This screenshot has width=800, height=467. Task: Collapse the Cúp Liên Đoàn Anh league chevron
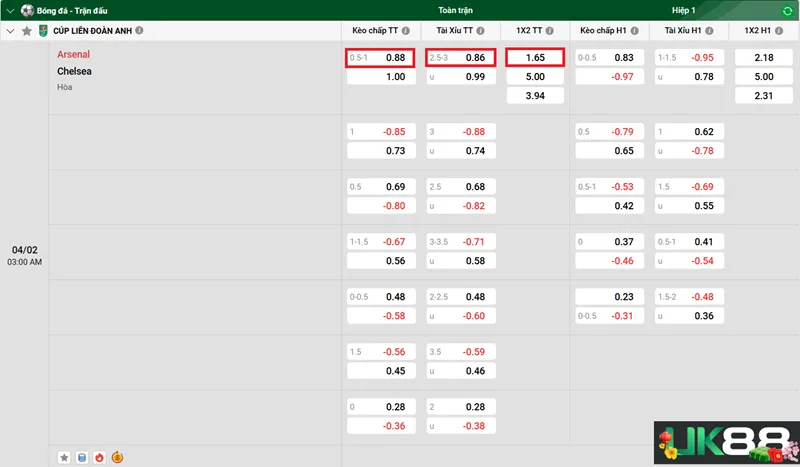(x=10, y=31)
